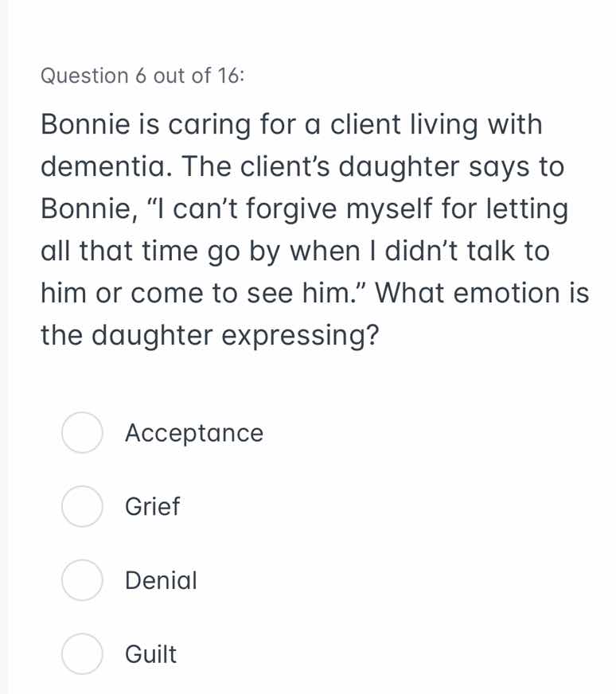Viewport: 616px width, 694px height.
Task: Click the Acceptance answer label
Action: click(x=194, y=433)
